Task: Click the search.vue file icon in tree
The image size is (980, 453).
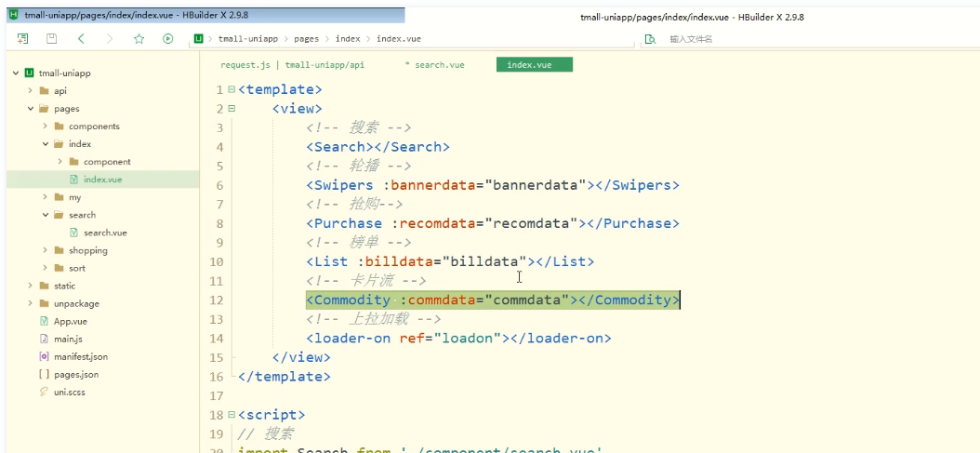Action: 73,233
